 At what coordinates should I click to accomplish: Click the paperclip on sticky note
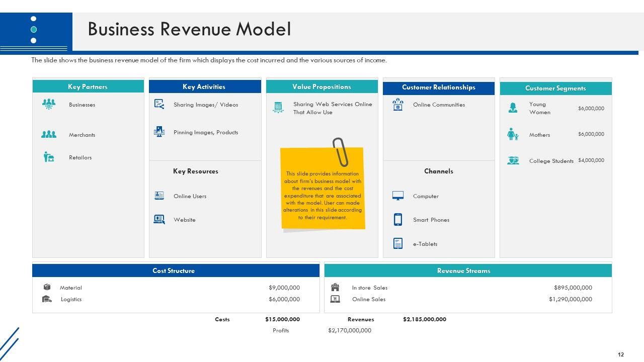pyautogui.click(x=340, y=151)
